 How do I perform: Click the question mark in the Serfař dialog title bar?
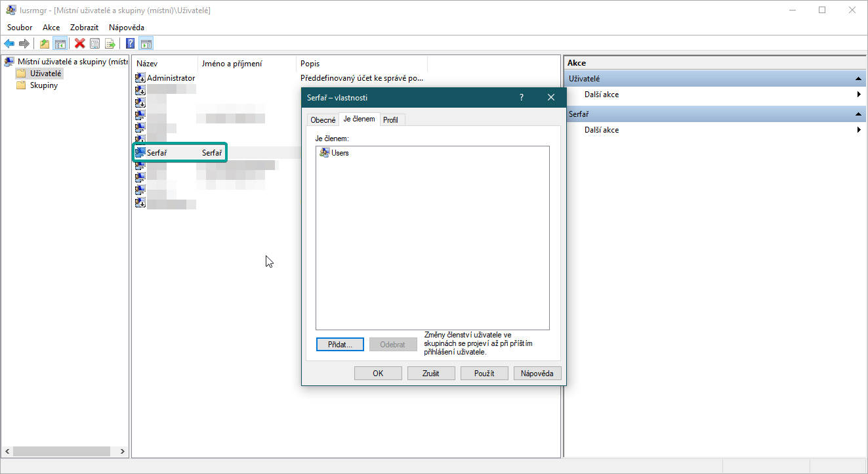[522, 97]
